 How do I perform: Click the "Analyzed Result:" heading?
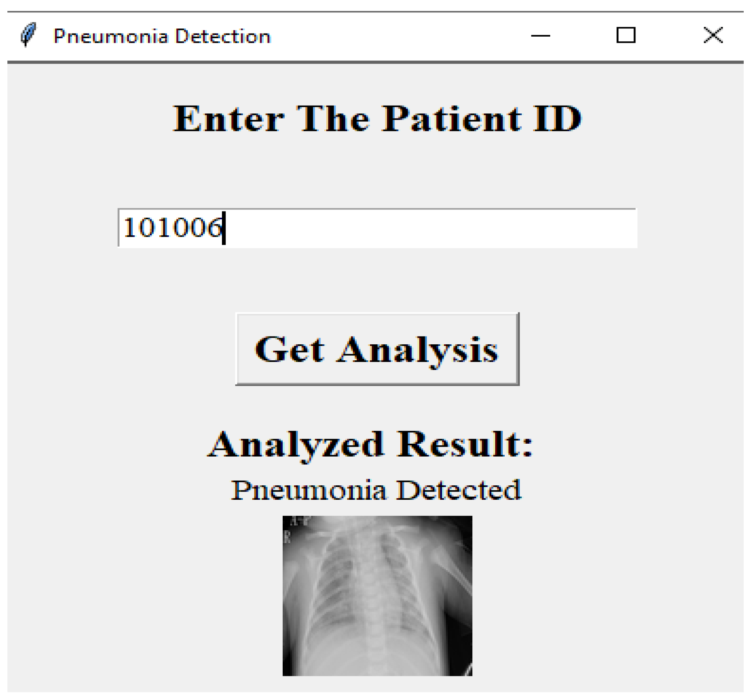370,444
